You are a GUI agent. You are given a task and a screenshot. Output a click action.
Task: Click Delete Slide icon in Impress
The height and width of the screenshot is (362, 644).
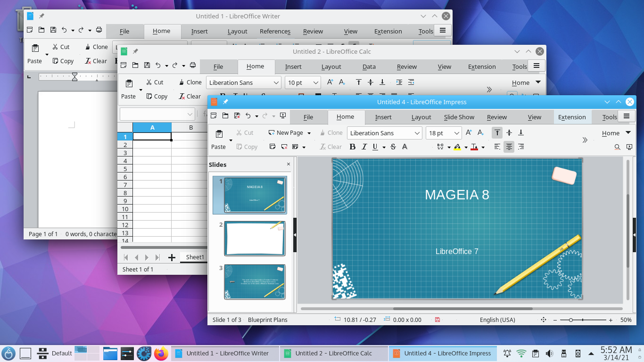(284, 147)
